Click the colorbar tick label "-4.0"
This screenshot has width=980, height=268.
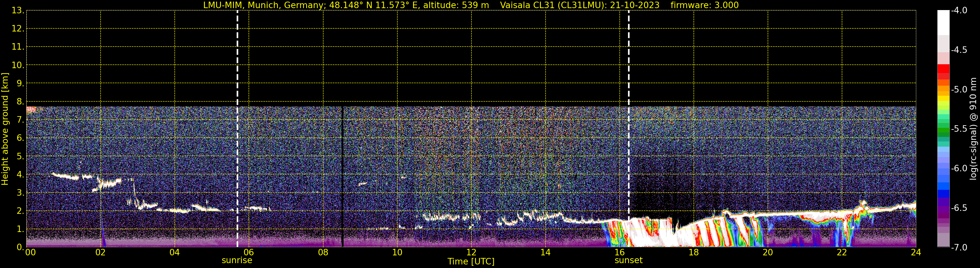tap(959, 11)
